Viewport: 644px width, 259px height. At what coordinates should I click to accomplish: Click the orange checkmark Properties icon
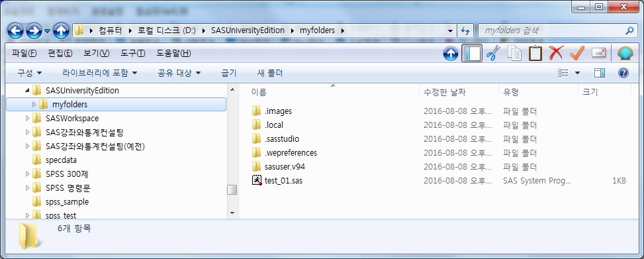coord(577,53)
